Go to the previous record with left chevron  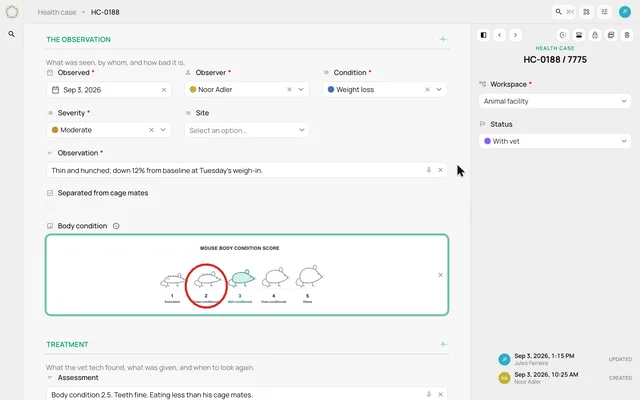(500, 35)
